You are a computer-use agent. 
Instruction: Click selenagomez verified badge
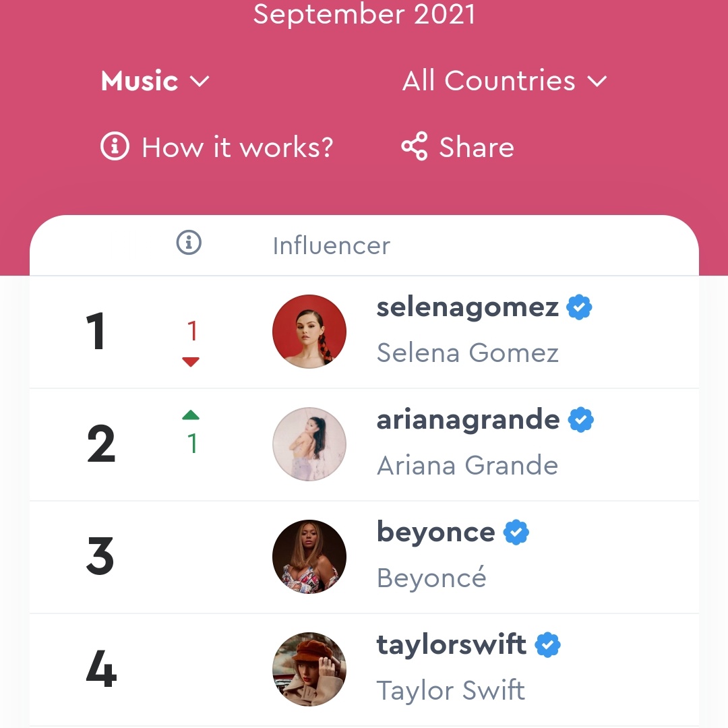click(x=579, y=307)
